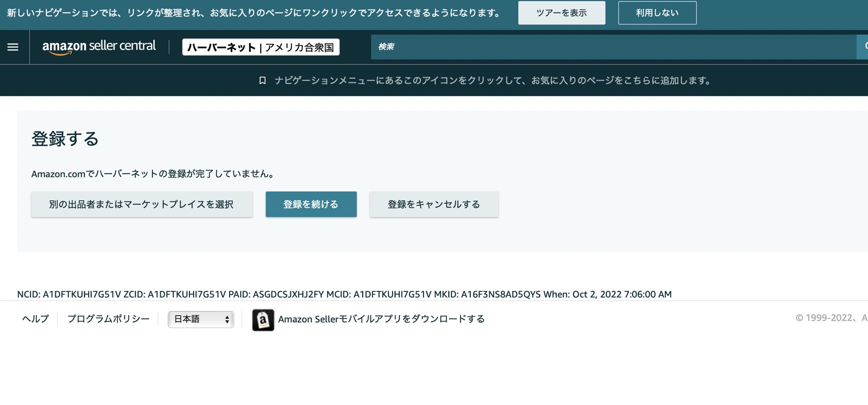Click the favorites bar hint text

494,81
